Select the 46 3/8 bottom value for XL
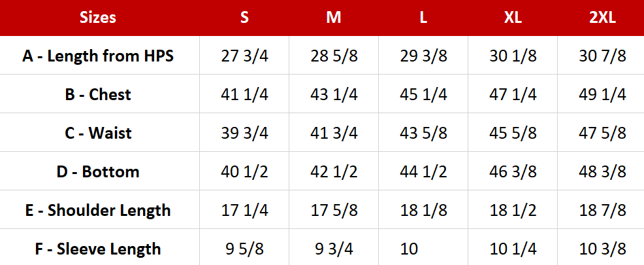The width and height of the screenshot is (644, 265). [x=513, y=171]
